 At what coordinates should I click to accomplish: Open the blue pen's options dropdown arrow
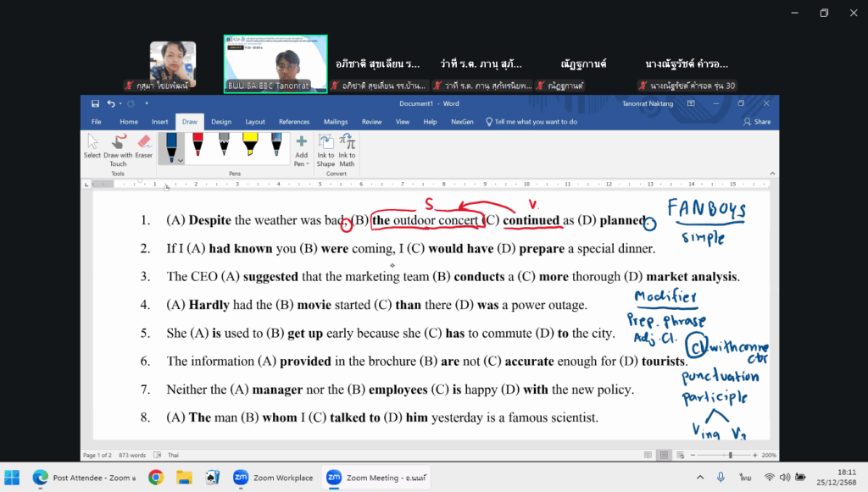click(x=180, y=158)
